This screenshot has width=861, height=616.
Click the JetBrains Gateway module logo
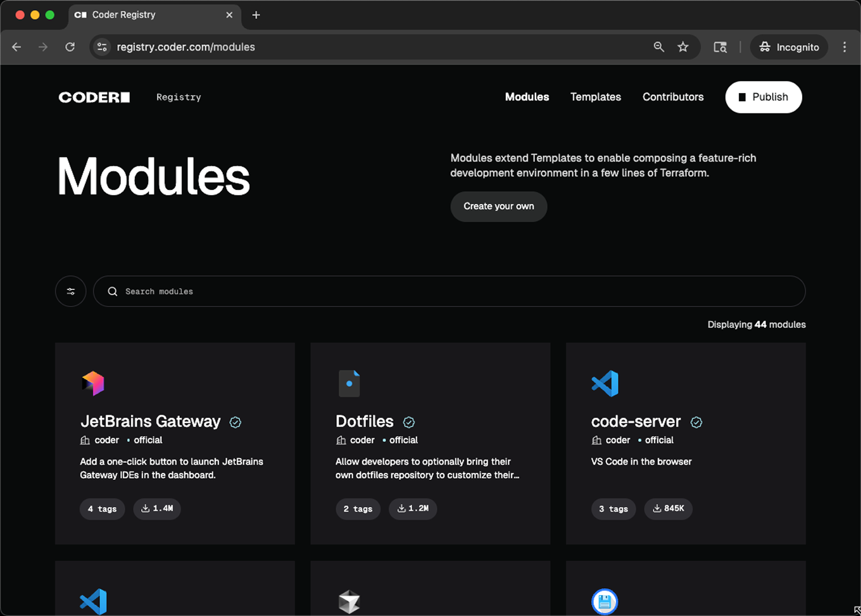click(x=93, y=384)
